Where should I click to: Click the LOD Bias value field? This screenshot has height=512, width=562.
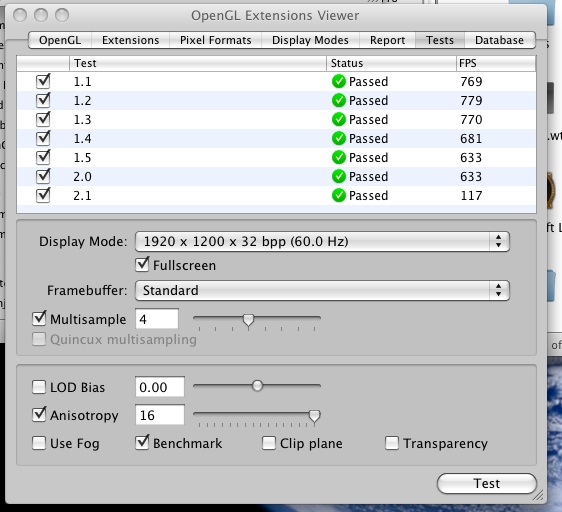point(160,387)
